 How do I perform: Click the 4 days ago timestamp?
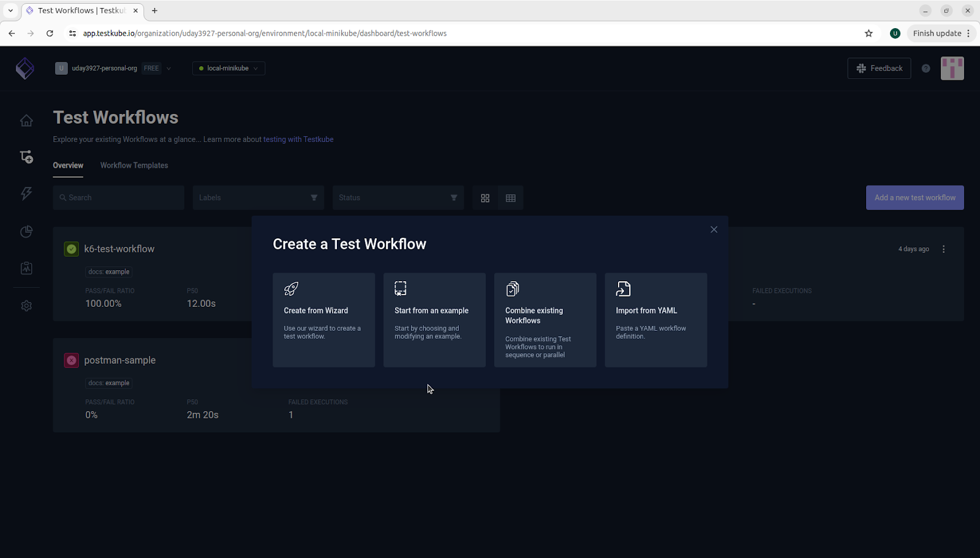[x=914, y=249]
